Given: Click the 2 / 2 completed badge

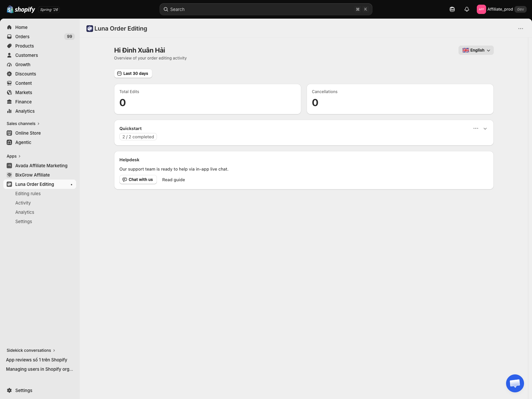Looking at the screenshot, I should pos(138,137).
